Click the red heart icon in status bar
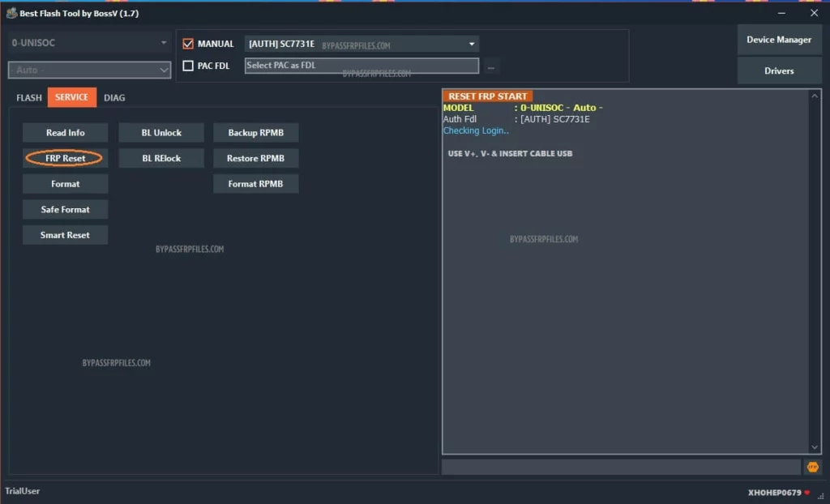830x504 pixels. tap(806, 493)
